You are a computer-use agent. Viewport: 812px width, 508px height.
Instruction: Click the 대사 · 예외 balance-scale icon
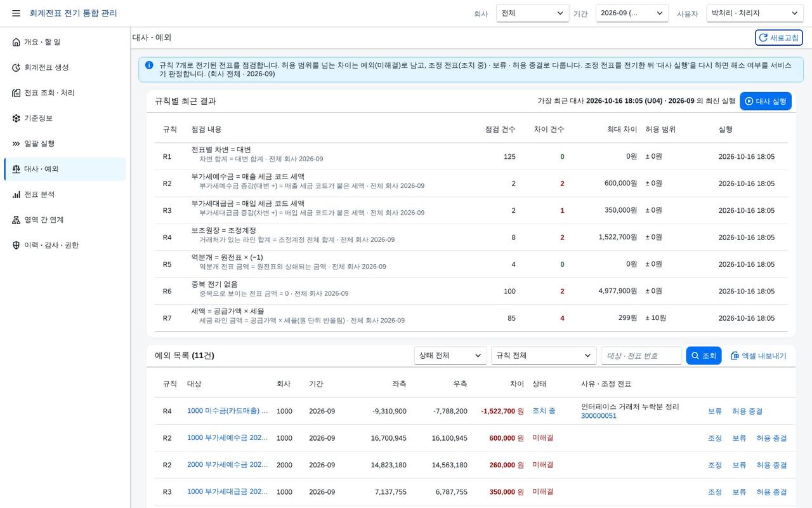coord(16,169)
